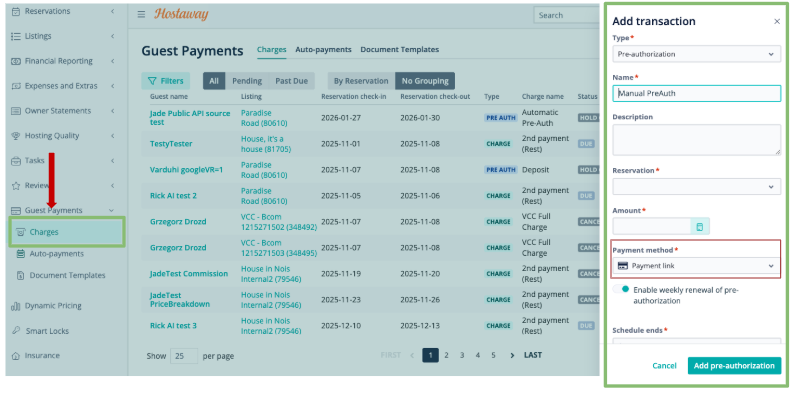Click the Charges icon in sidebar
This screenshot has width=799, height=399.
pos(20,232)
